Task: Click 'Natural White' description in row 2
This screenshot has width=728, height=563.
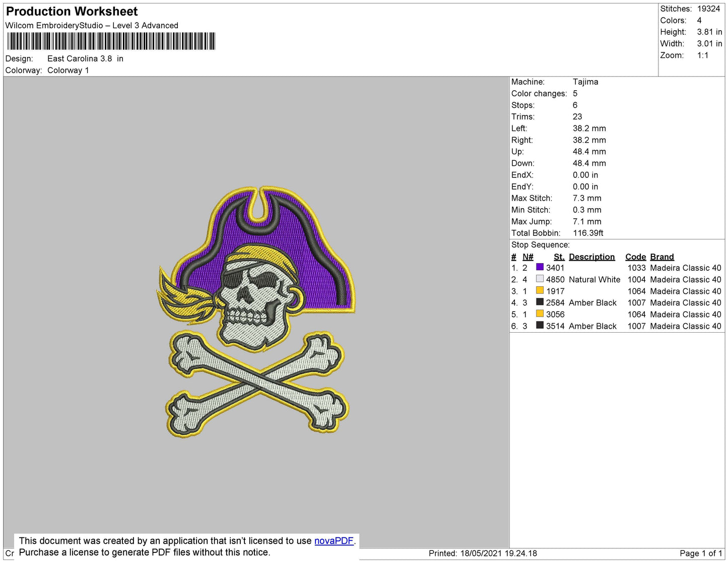Action: 594,279
